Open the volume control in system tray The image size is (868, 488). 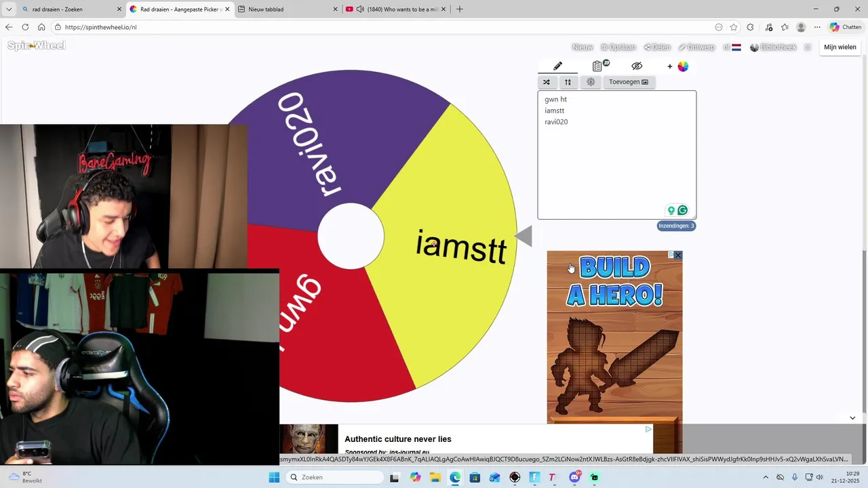[819, 477]
